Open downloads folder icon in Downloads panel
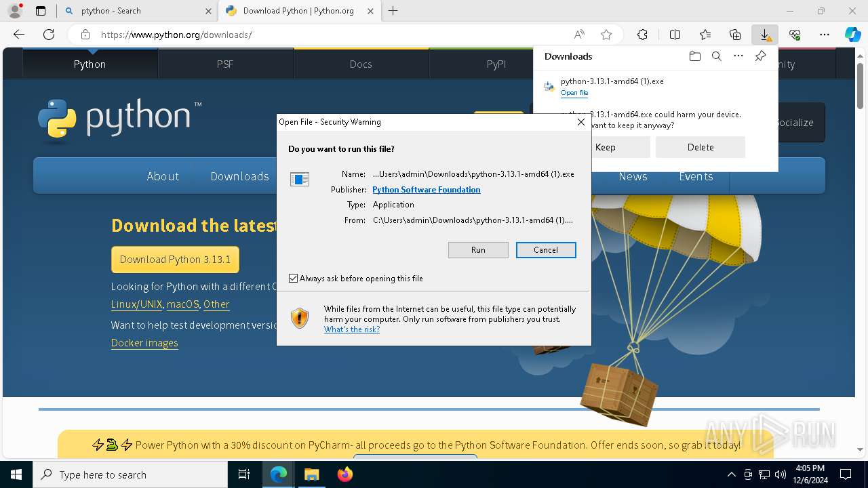The image size is (868, 488). [x=694, y=56]
